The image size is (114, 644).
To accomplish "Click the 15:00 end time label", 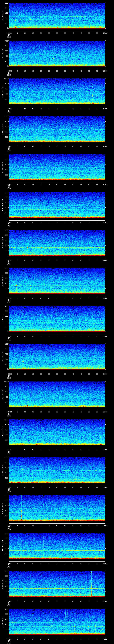I will (x=105, y=33).
